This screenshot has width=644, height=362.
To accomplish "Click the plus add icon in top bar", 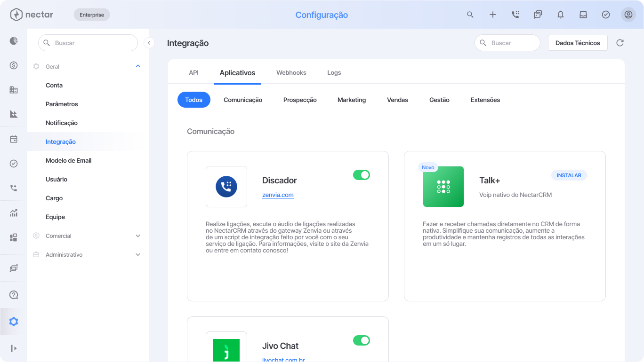I will 493,15.
